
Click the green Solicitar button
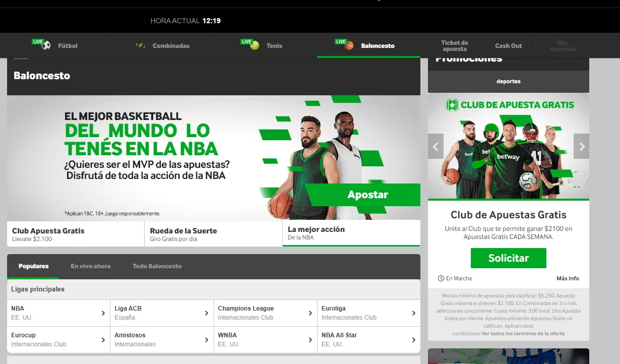click(508, 258)
